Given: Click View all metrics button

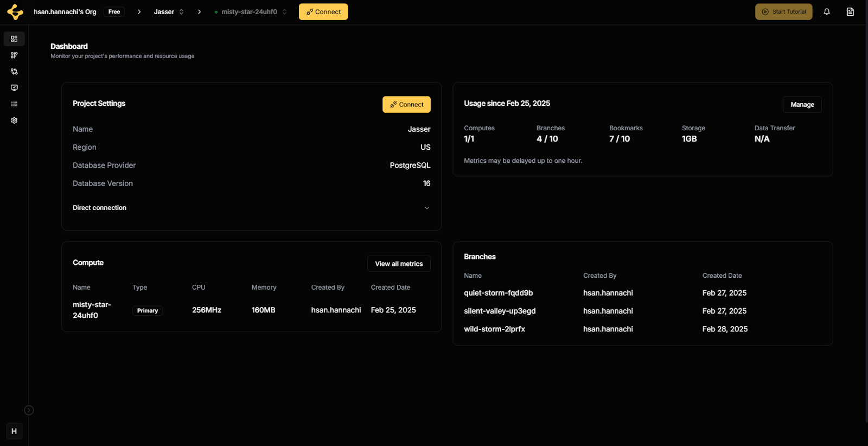Looking at the screenshot, I should [x=399, y=264].
